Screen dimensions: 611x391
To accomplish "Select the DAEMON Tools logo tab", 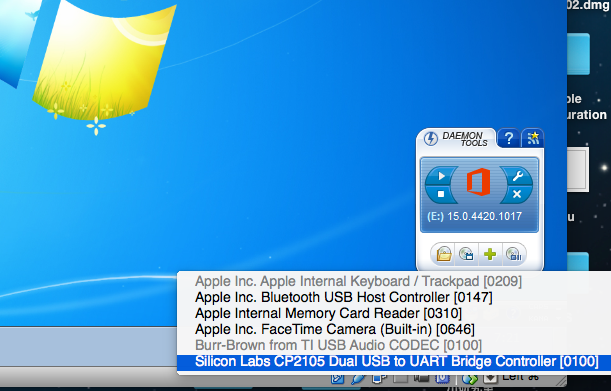I will pos(456,139).
